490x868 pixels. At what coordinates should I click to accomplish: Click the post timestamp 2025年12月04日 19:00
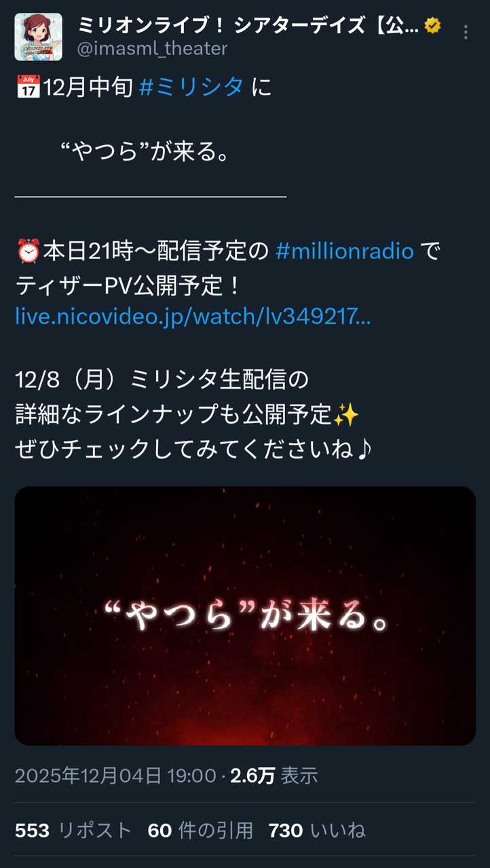click(115, 776)
